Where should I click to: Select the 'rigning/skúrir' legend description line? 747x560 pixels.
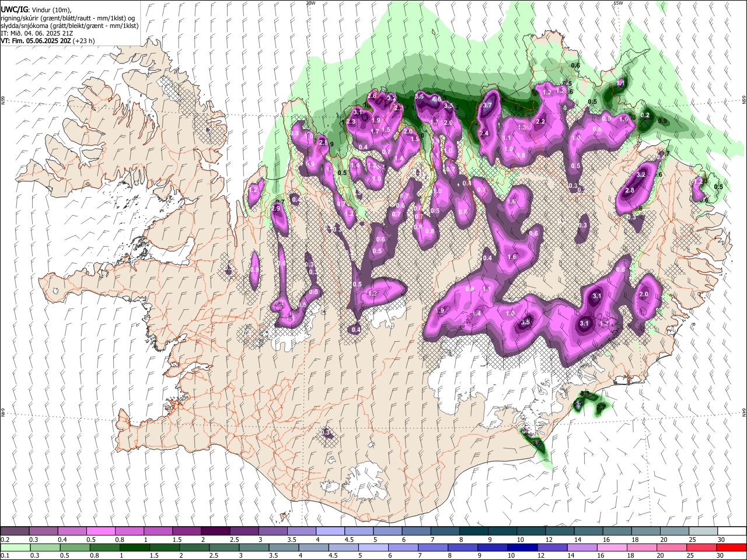pyautogui.click(x=68, y=18)
